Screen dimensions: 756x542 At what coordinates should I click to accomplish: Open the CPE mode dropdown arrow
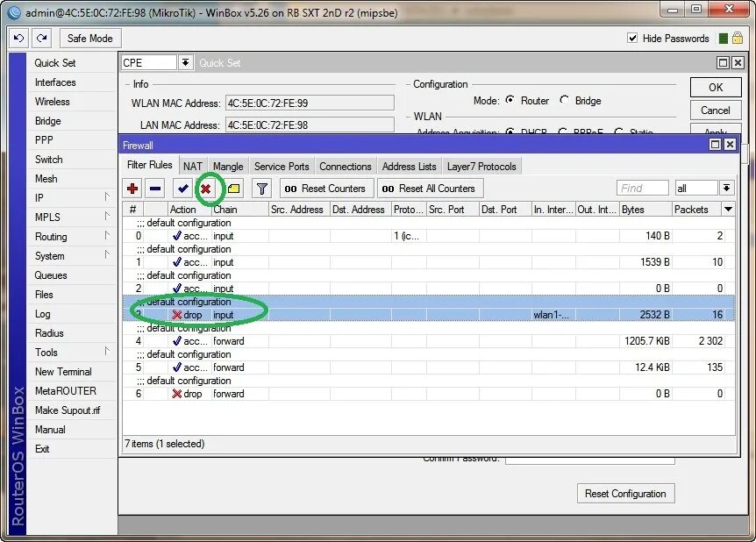(185, 62)
